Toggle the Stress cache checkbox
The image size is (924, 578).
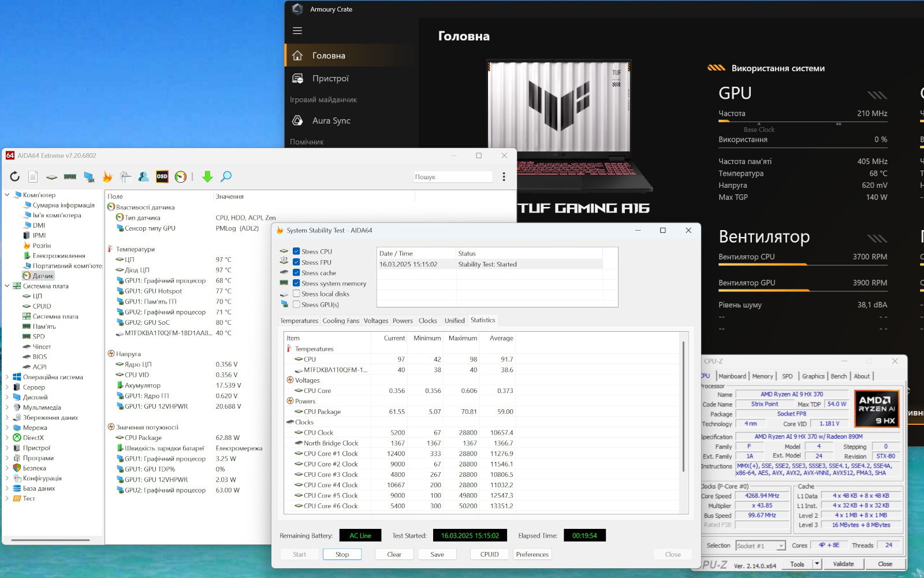click(x=296, y=273)
